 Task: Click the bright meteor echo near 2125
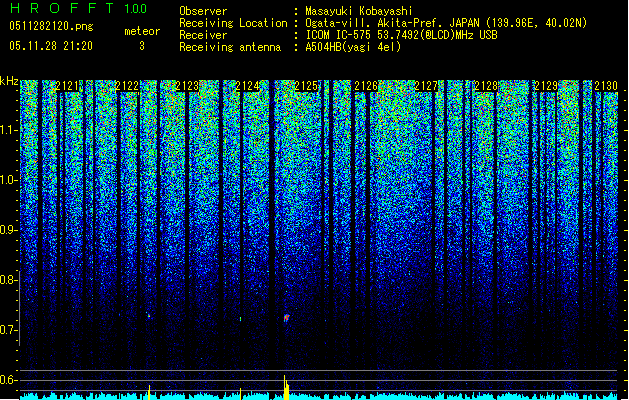click(286, 318)
